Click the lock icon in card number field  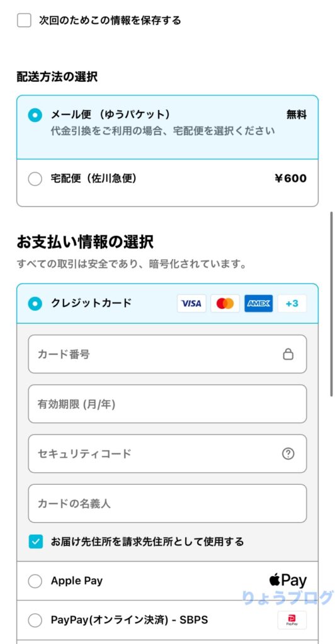[x=288, y=354]
